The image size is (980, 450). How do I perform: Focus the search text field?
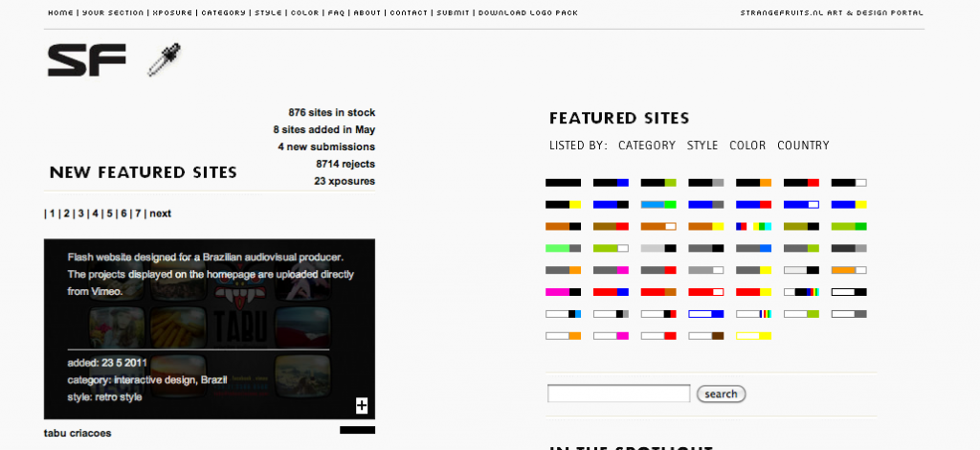pyautogui.click(x=618, y=394)
